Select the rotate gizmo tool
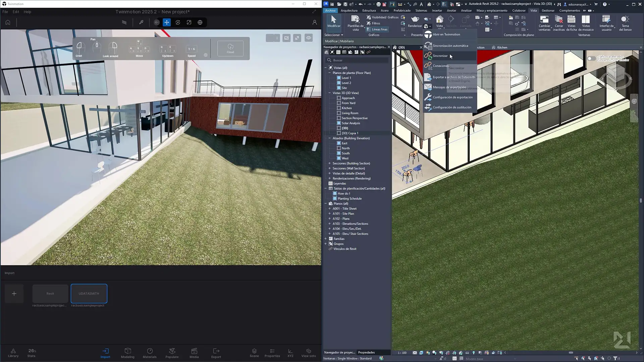The height and width of the screenshot is (362, 644). pos(178,22)
